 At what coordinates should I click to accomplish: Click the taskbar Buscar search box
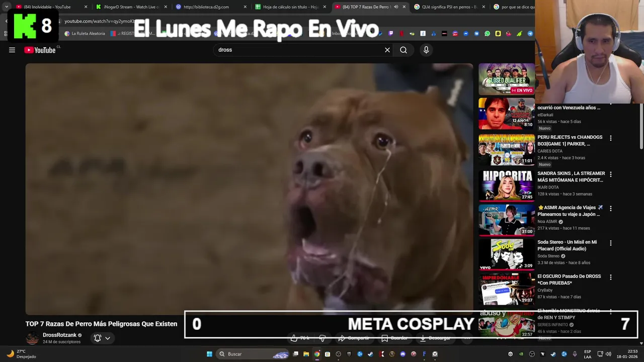[x=254, y=354]
